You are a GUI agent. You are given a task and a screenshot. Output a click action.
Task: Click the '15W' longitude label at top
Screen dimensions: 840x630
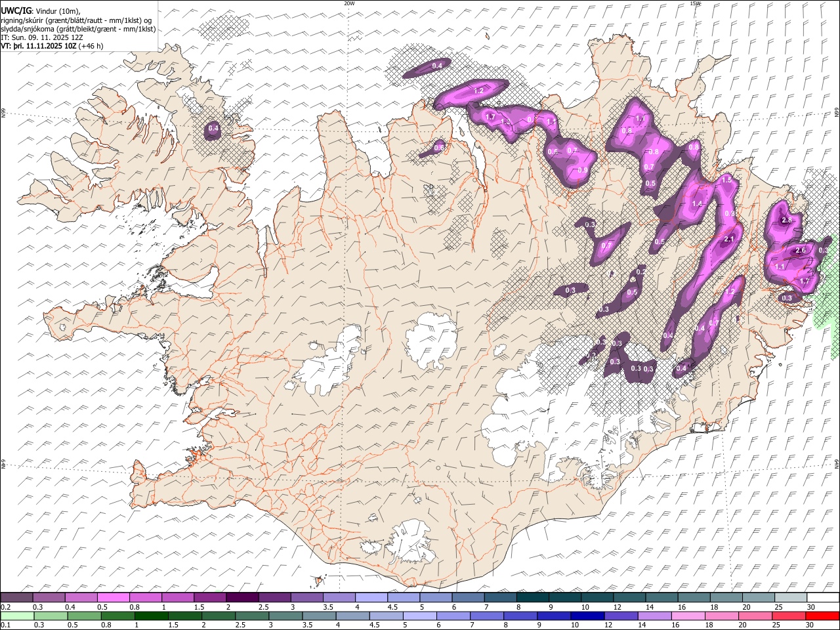pos(695,3)
